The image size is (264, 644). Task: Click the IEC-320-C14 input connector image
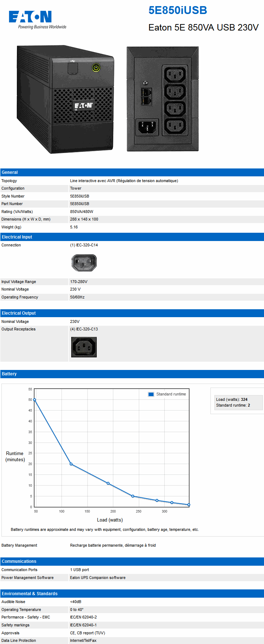84,263
